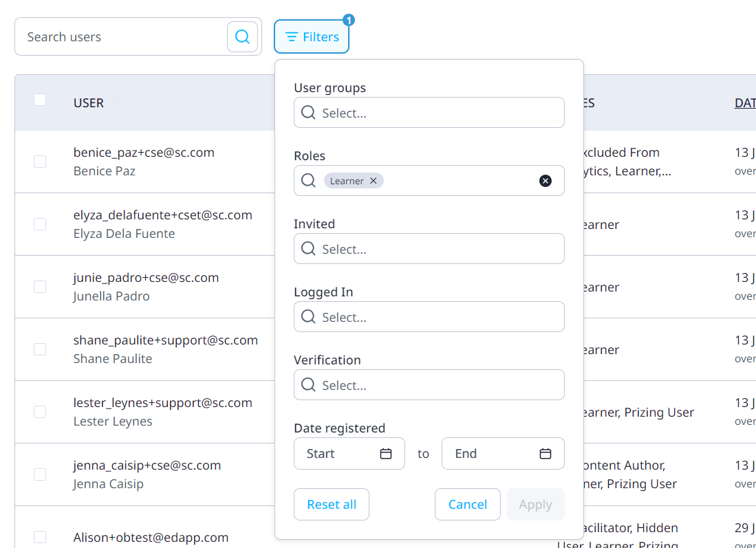Remove the Learner chip from Roles filter
Screen dimensions: 756x548
click(x=372, y=180)
